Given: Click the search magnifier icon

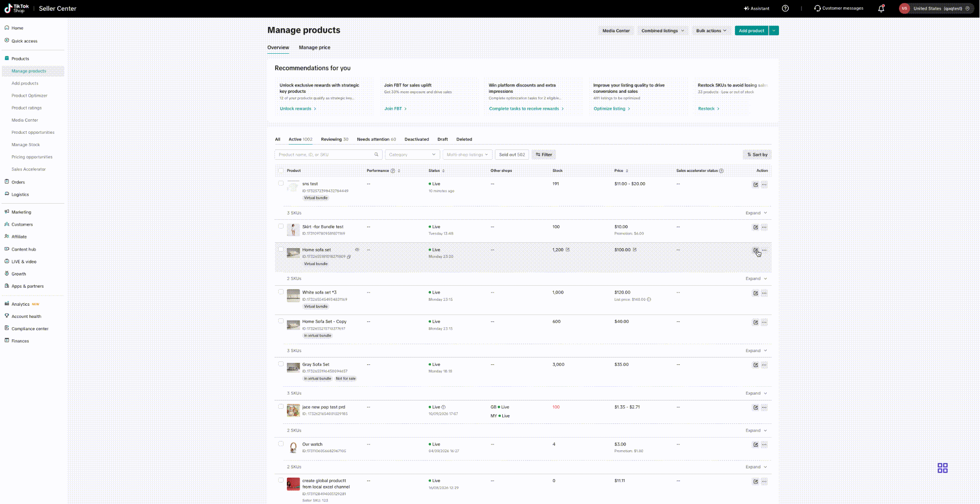Looking at the screenshot, I should (376, 154).
